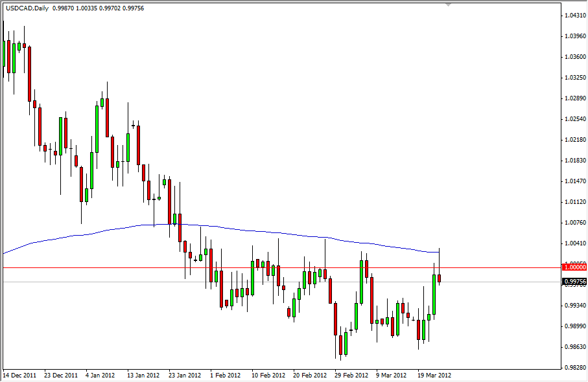Click the dark 0.99758 bid price tag
Image resolution: width=588 pixels, height=382 pixels.
(x=573, y=280)
